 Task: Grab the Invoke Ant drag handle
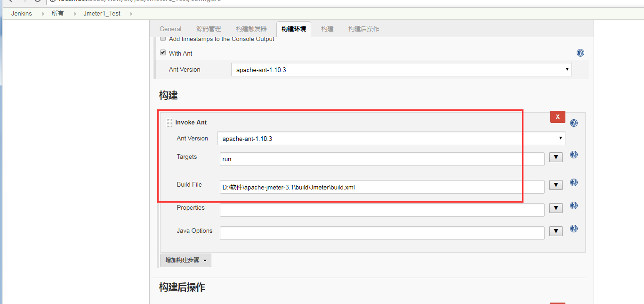click(169, 123)
